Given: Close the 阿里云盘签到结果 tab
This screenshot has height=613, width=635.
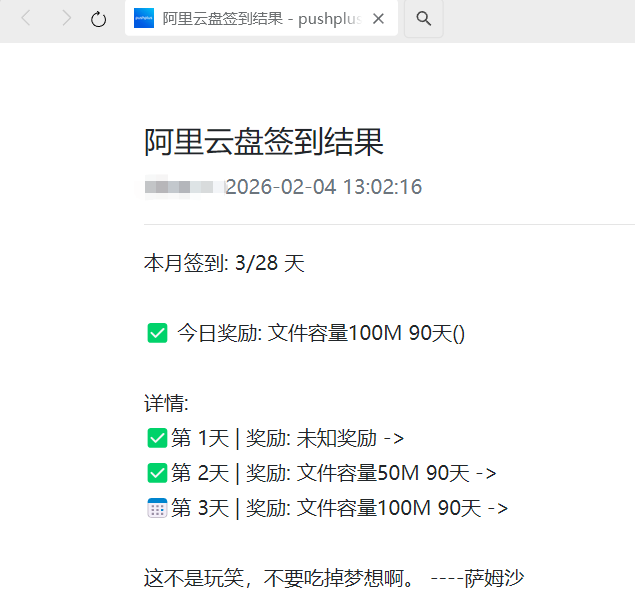Looking at the screenshot, I should [x=378, y=19].
